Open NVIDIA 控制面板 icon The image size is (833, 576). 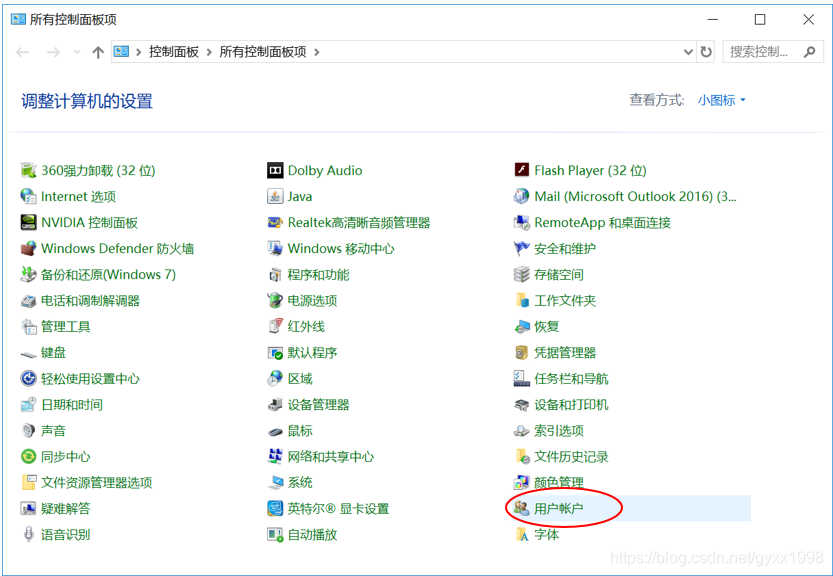pyautogui.click(x=28, y=223)
